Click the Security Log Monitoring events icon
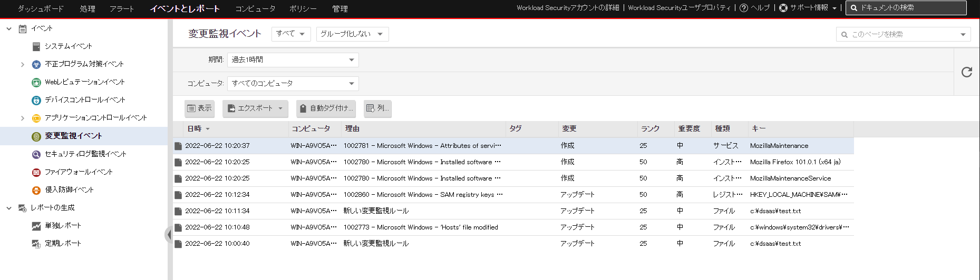 (36, 154)
